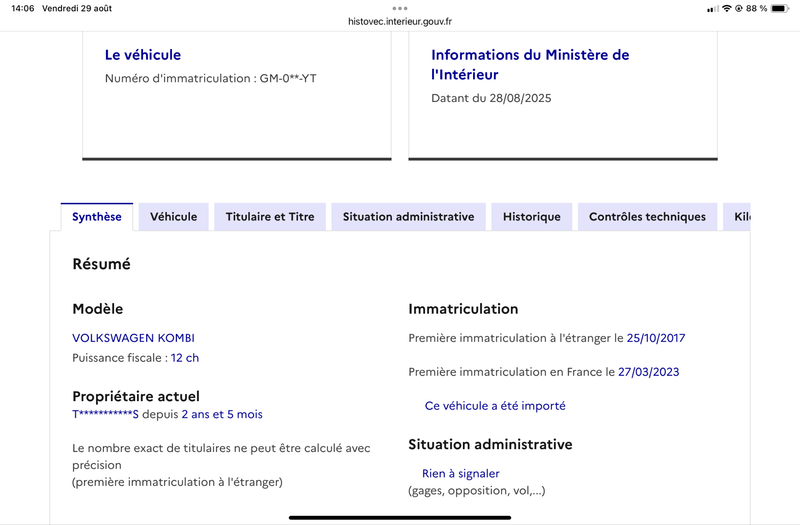
Task: Open the Titulaire et Titre tab
Action: coord(270,217)
